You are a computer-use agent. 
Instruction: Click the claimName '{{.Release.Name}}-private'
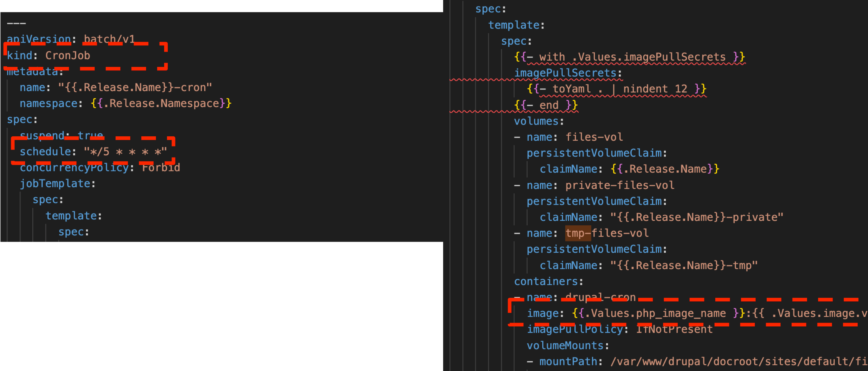pos(697,217)
